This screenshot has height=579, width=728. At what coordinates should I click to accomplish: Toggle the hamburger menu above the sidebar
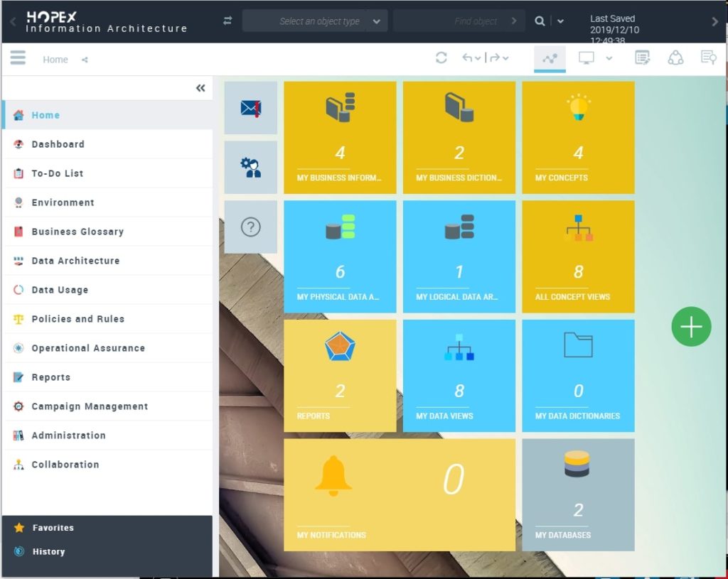(18, 58)
